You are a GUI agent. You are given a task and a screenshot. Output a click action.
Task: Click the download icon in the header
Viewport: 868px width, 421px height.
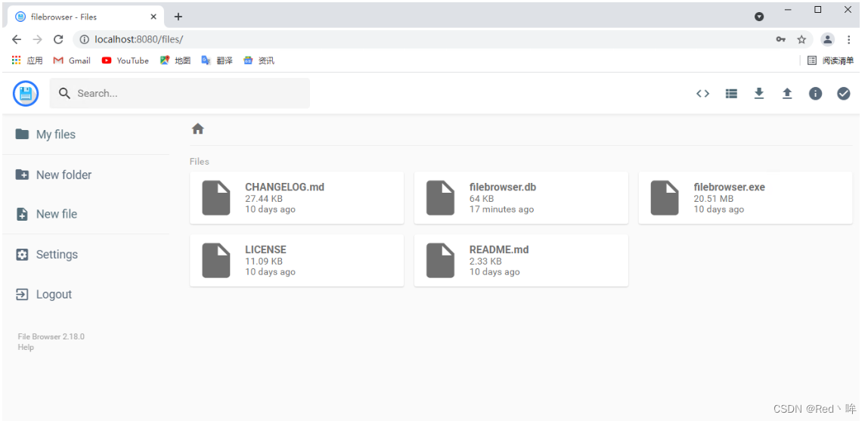759,94
